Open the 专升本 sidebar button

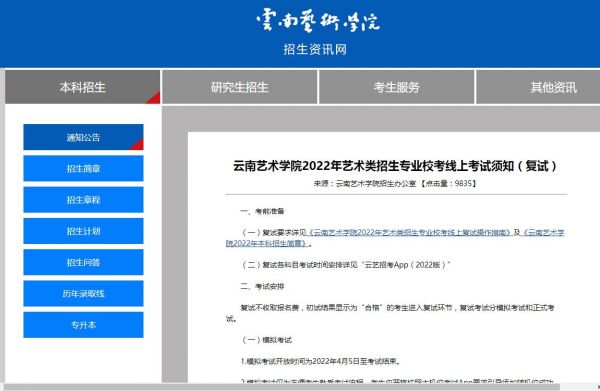tap(83, 325)
